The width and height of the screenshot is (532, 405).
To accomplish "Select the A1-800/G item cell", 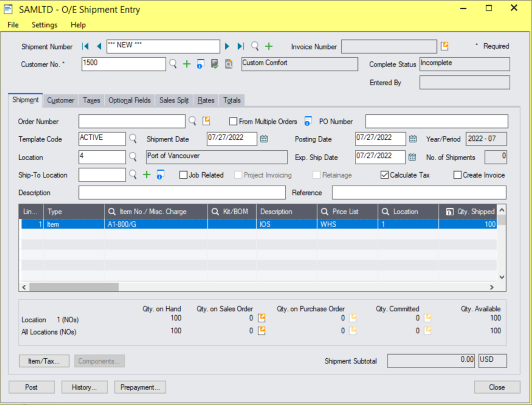I will (156, 224).
